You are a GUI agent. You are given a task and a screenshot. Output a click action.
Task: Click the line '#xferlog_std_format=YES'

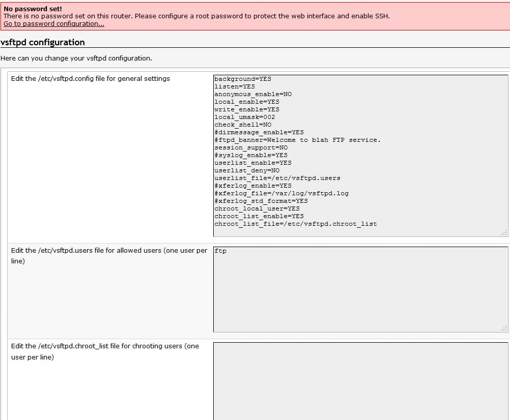[x=261, y=201]
